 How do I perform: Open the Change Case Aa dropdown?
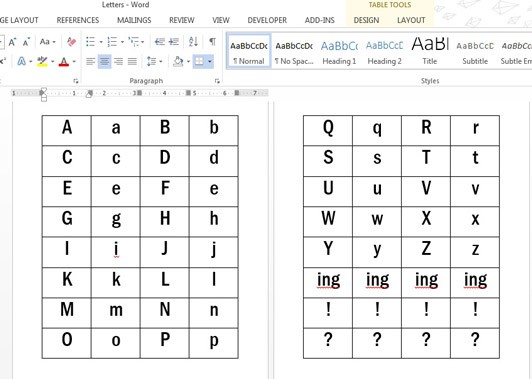click(48, 42)
